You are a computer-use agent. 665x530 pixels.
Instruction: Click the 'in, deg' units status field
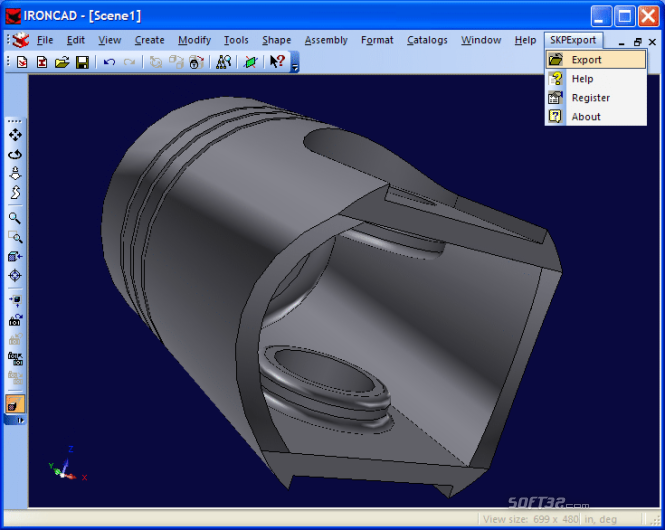tap(601, 519)
